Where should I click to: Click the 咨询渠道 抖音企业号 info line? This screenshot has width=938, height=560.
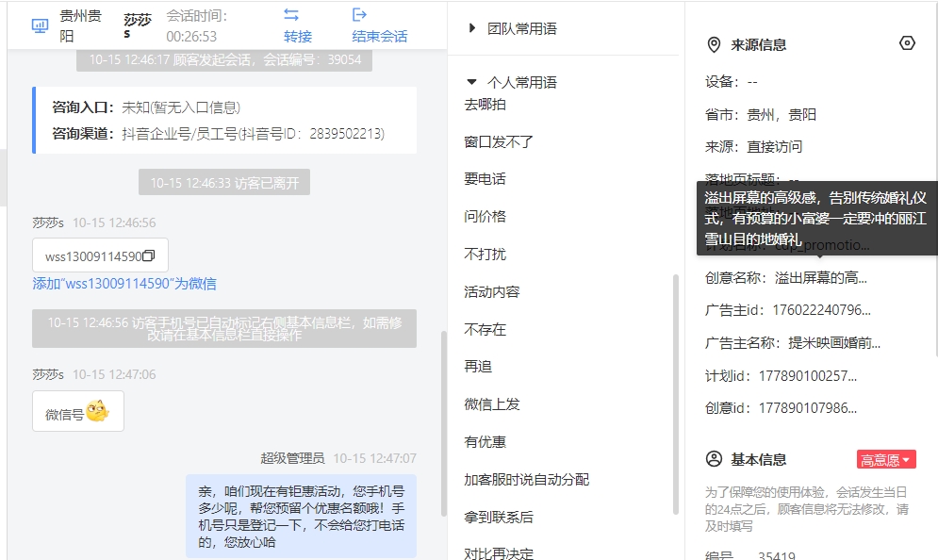point(219,134)
